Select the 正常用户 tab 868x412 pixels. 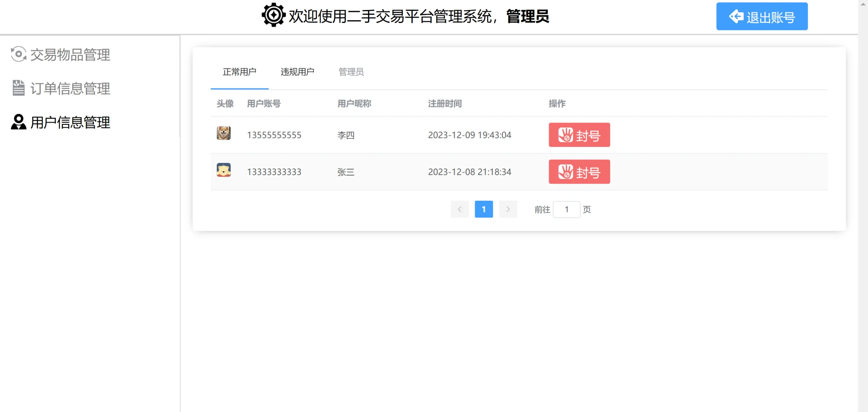click(239, 72)
